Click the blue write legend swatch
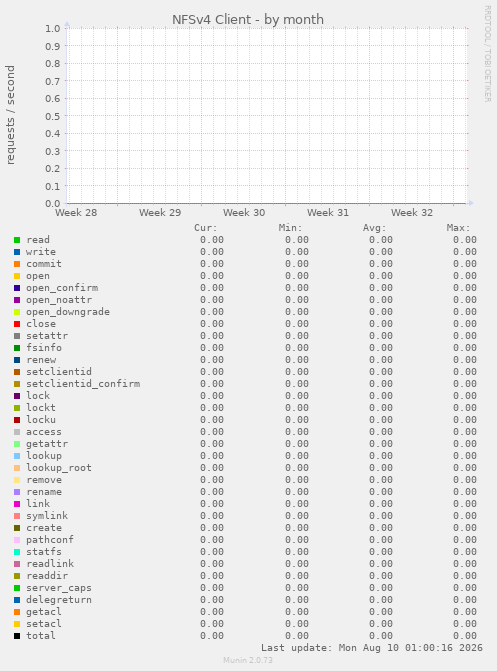497x671 pixels. pos(17,252)
